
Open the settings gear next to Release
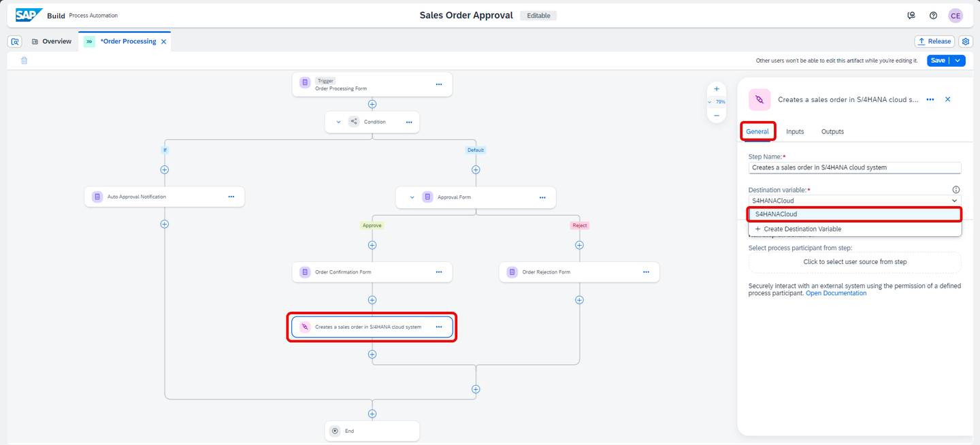[966, 42]
